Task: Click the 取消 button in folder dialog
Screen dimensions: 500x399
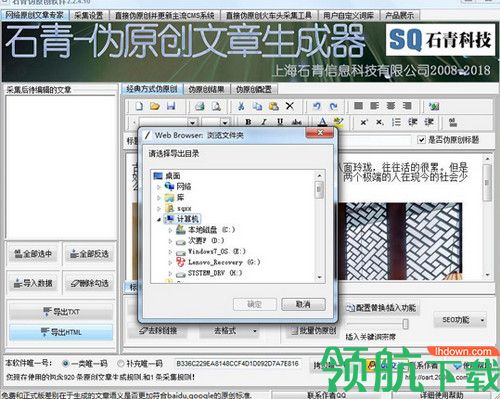Action: 303,304
